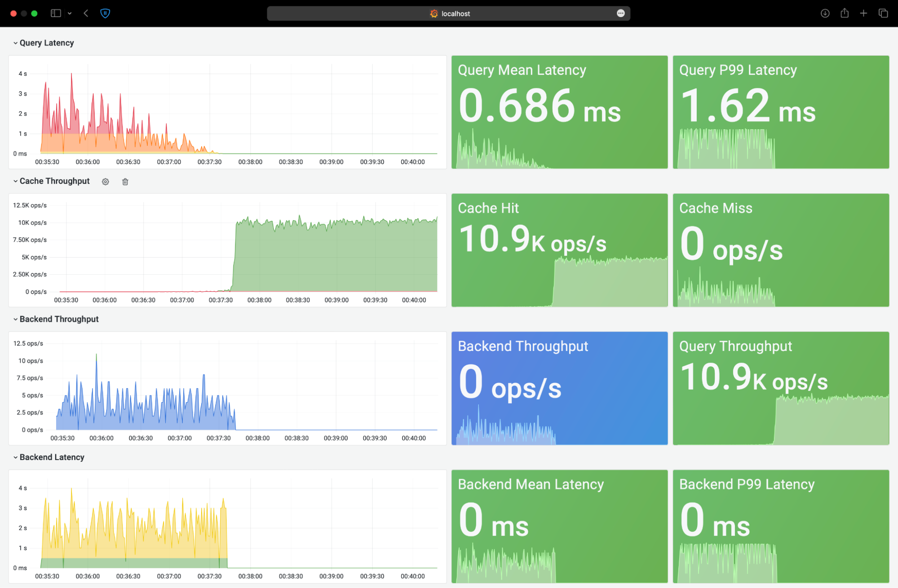Open the sidebar dropdown chevron next to sidebar button
898x588 pixels.
(69, 13)
